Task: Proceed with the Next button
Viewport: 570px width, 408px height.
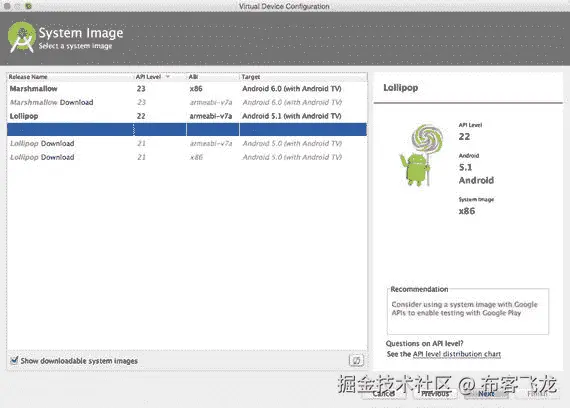Action: point(486,393)
